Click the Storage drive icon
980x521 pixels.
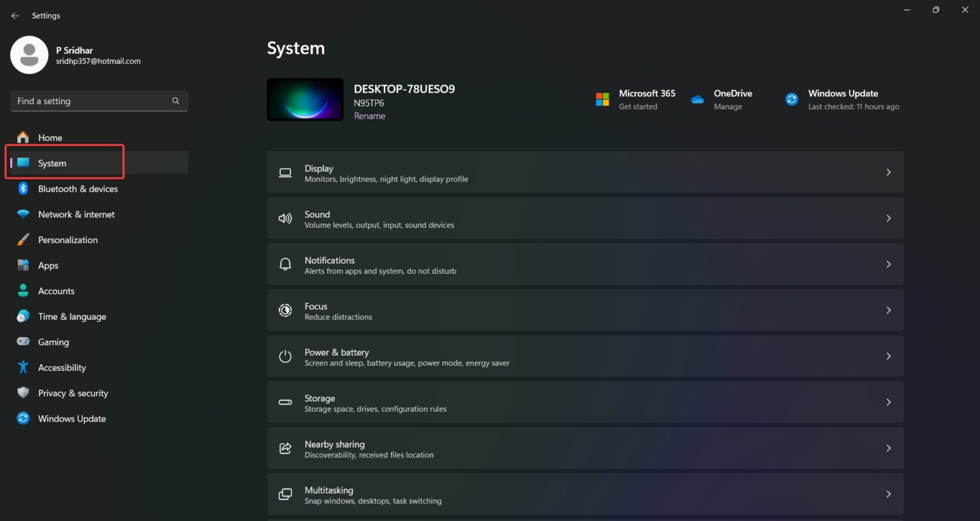pyautogui.click(x=285, y=402)
